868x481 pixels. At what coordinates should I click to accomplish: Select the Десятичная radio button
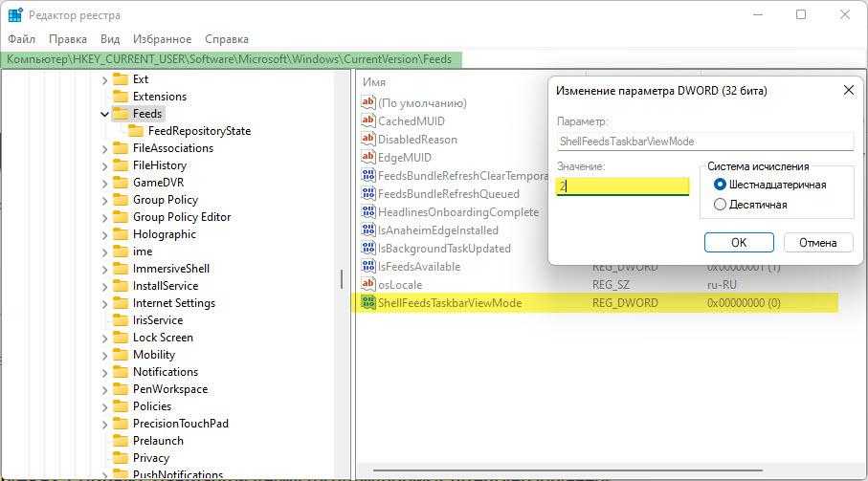tap(721, 205)
